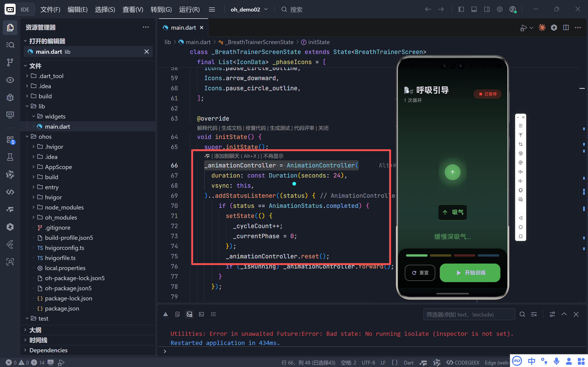Open the 运行(R) menu

tap(189, 9)
